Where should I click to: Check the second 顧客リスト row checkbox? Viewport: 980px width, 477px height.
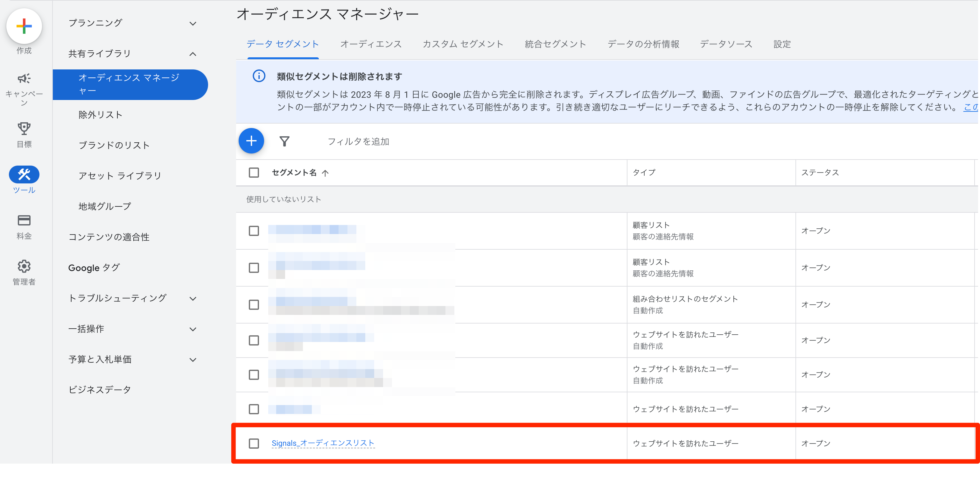(x=254, y=267)
